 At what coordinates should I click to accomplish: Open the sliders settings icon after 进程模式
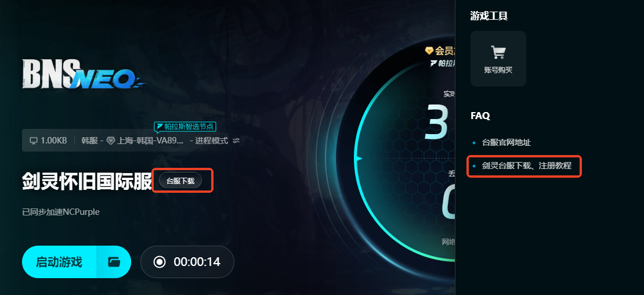(x=236, y=141)
